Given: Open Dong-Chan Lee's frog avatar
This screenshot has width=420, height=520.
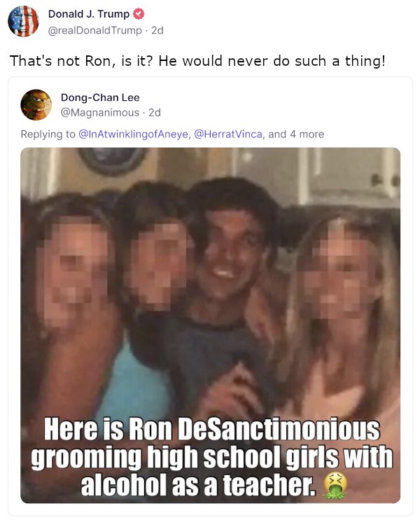Looking at the screenshot, I should (36, 105).
